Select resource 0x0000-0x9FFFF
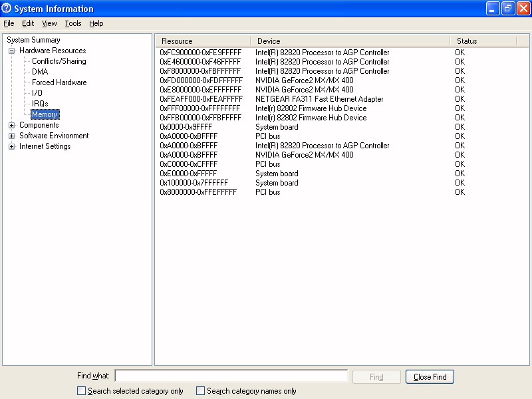Screen dimensions: 532x399 pos(186,127)
